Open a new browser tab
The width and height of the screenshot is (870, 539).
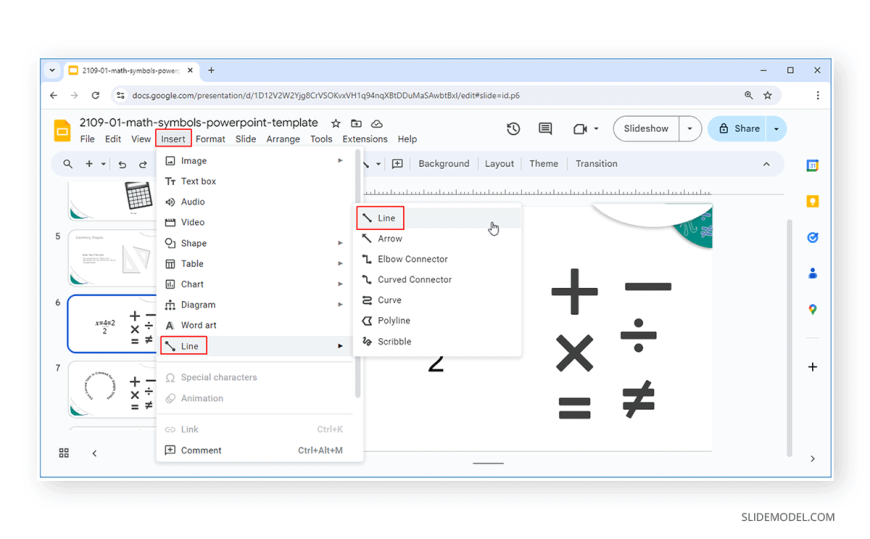[211, 70]
